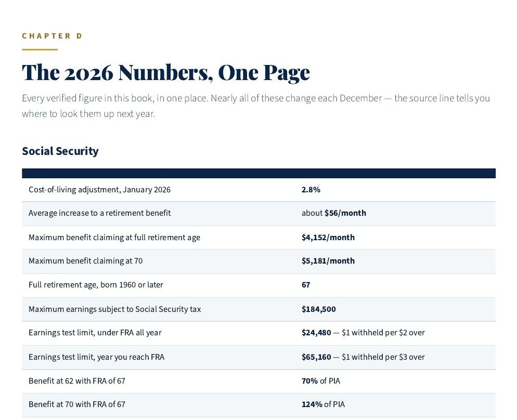
Task: Click 'Earnings test limit, under FRA all year'
Action: tap(95, 333)
